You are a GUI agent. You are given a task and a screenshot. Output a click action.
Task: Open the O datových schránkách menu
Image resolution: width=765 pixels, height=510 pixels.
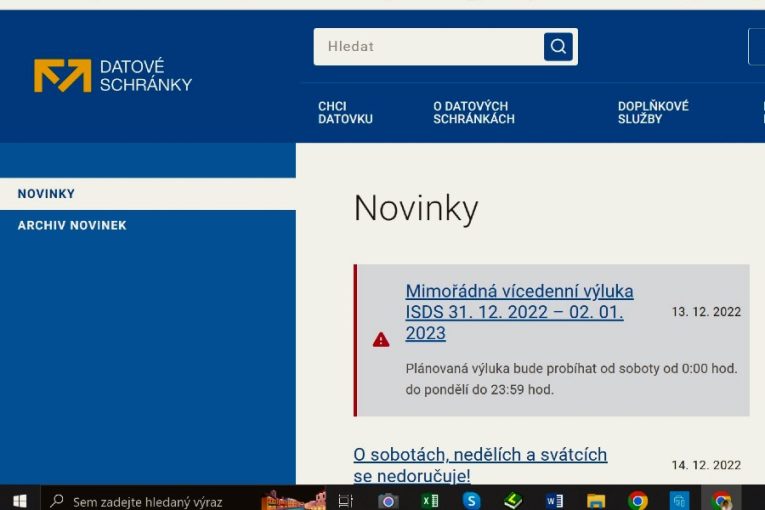pos(474,112)
